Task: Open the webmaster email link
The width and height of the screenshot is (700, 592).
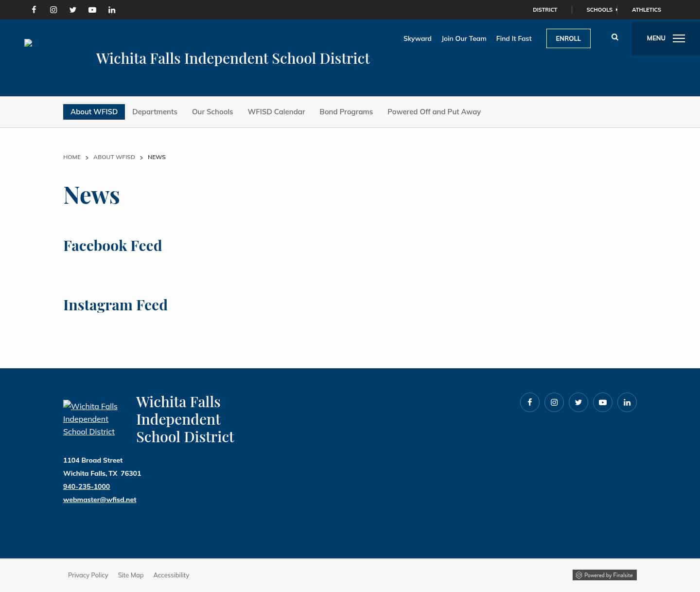Action: click(100, 500)
